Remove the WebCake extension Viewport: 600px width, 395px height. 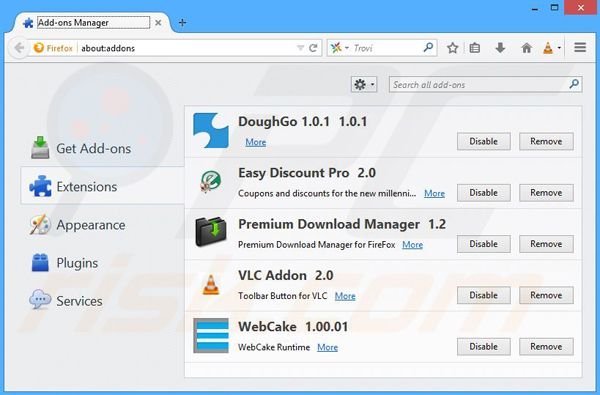click(546, 346)
